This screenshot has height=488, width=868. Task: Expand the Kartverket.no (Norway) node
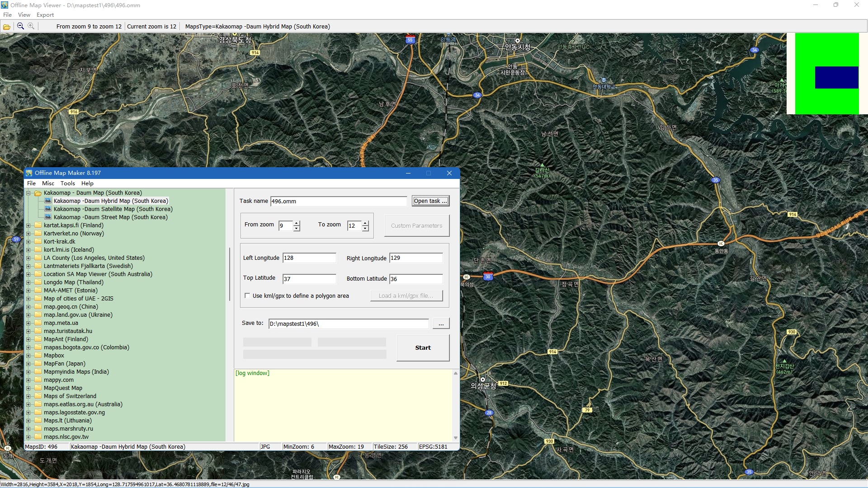click(28, 234)
